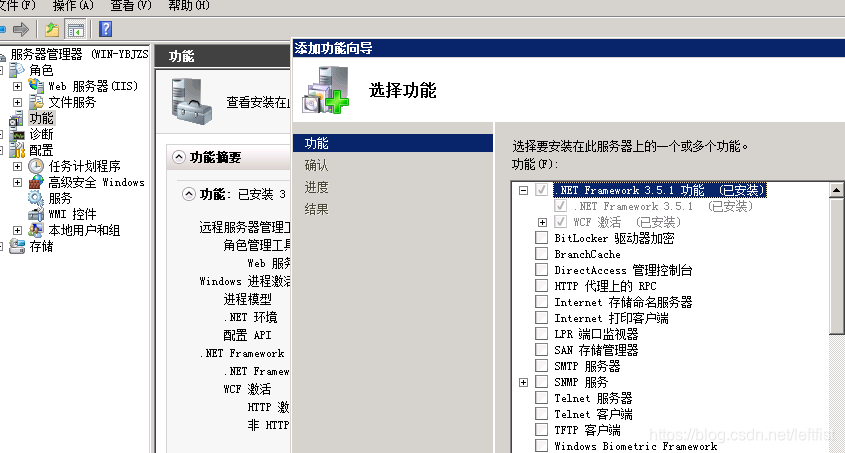845x453 pixels.
Task: Click the 高级安全 Windows firewall icon
Action: click(x=36, y=182)
